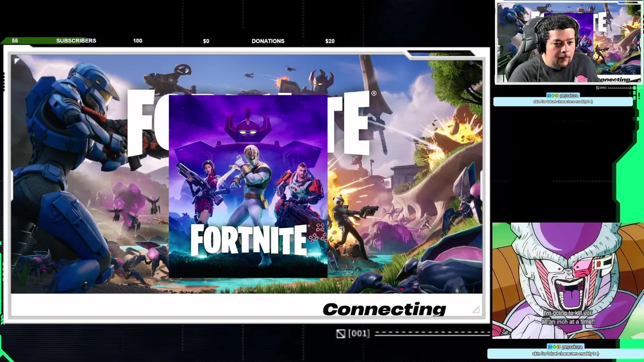
Task: Click the subtitle "I'm going to kill you"
Action: (x=568, y=313)
